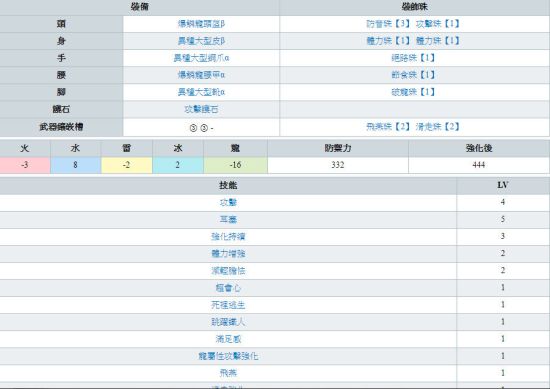550x389 pixels.
Task: Click the 破龍珠【1】 decoration link
Action: pos(413,92)
